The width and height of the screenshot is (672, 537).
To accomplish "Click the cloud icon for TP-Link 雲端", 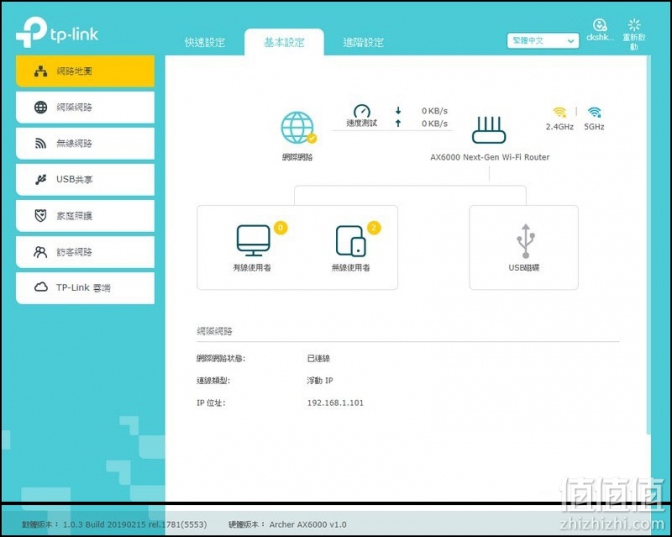I will coord(41,287).
